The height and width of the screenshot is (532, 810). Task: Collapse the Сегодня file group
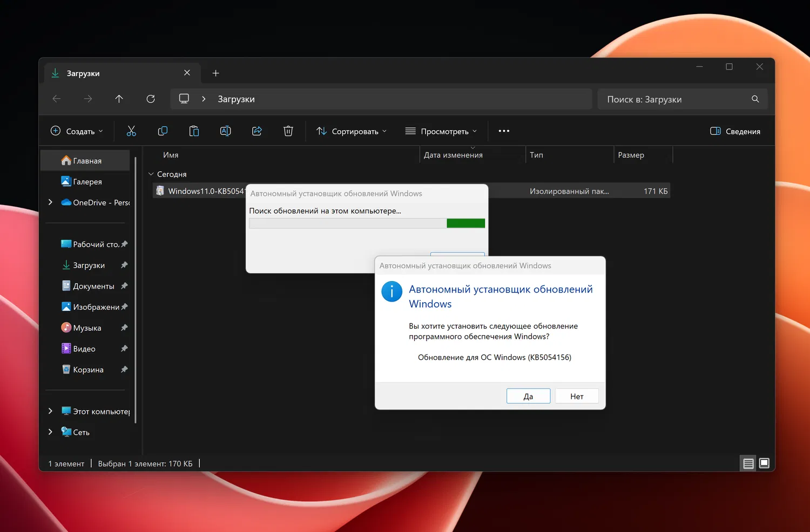[x=151, y=174]
